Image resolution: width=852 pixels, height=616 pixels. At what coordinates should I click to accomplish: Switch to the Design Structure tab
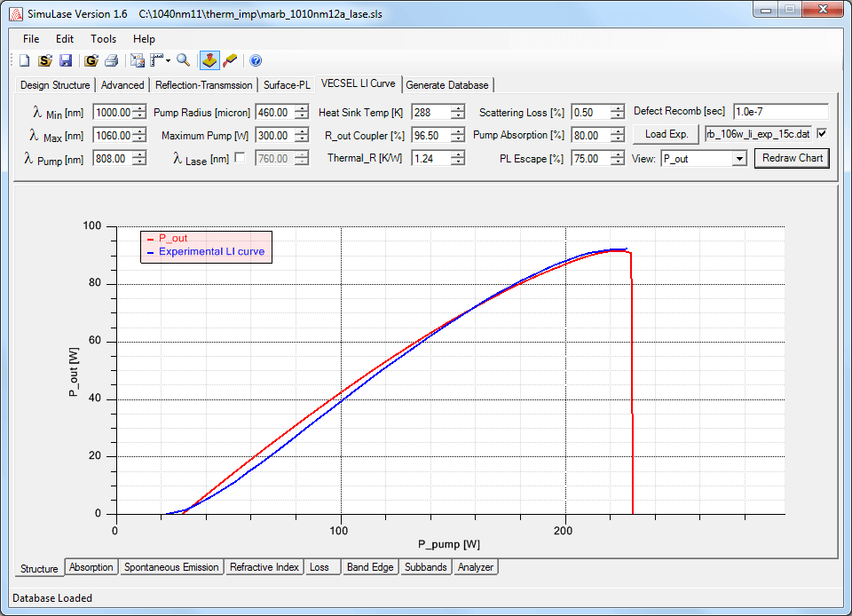(55, 85)
